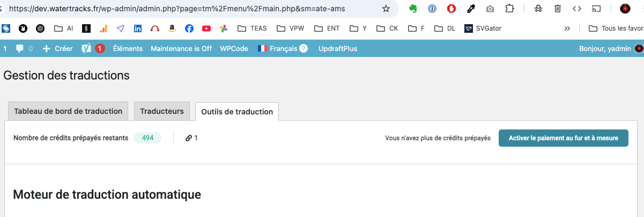Click the cast screen icon
Screen dimensions: 644x217
[x=596, y=9]
